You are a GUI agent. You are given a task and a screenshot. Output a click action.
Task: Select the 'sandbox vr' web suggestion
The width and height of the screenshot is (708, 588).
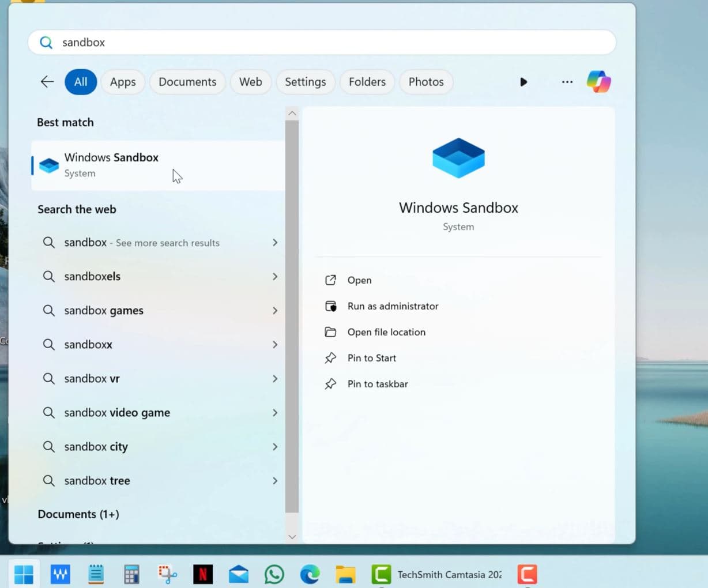158,379
